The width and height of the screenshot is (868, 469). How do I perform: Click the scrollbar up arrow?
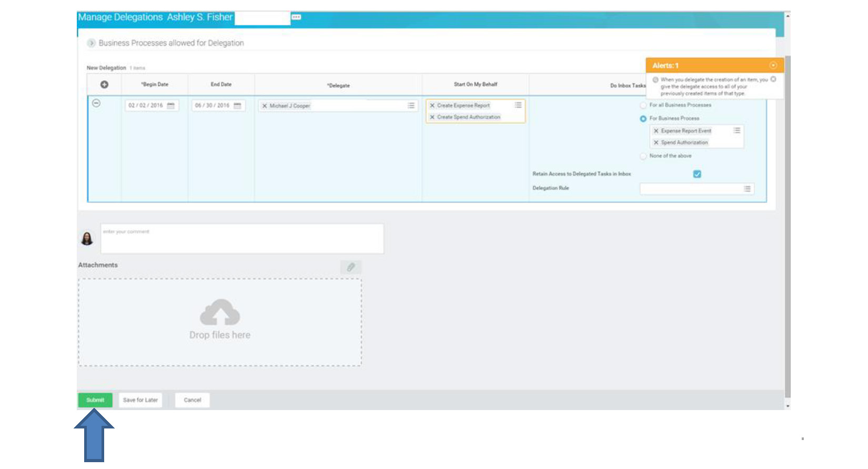point(788,16)
